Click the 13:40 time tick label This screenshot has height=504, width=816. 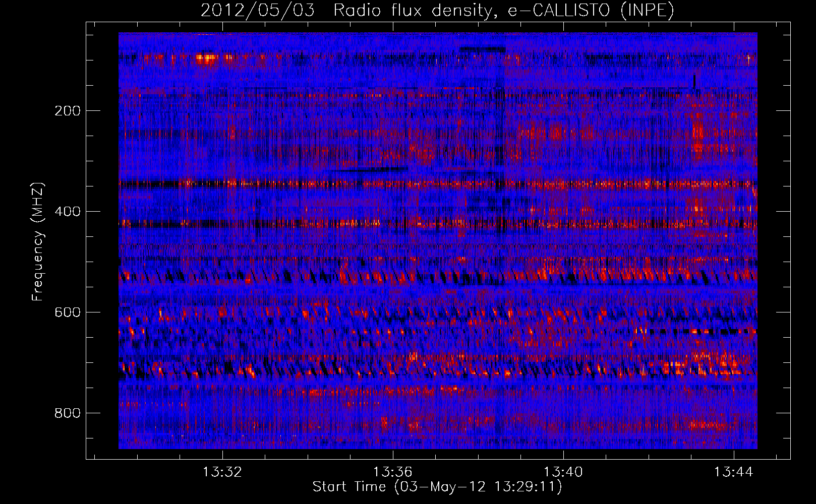click(x=563, y=472)
